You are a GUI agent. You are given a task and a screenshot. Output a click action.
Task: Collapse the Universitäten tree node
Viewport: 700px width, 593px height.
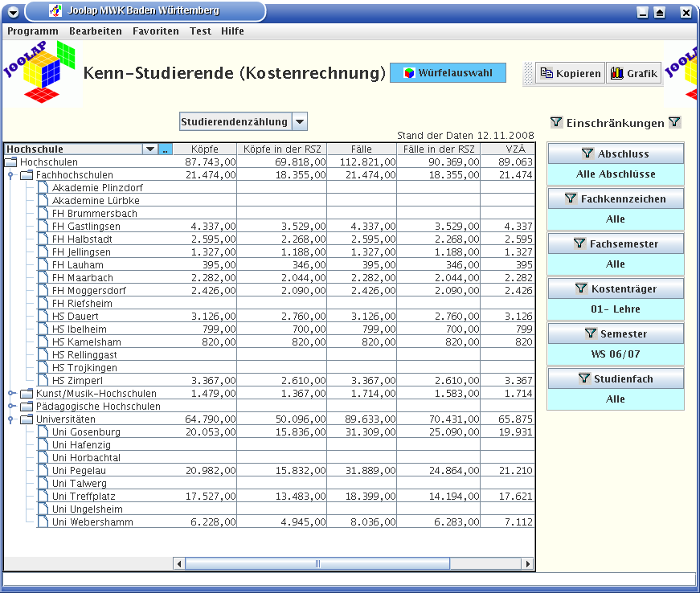pos(11,419)
